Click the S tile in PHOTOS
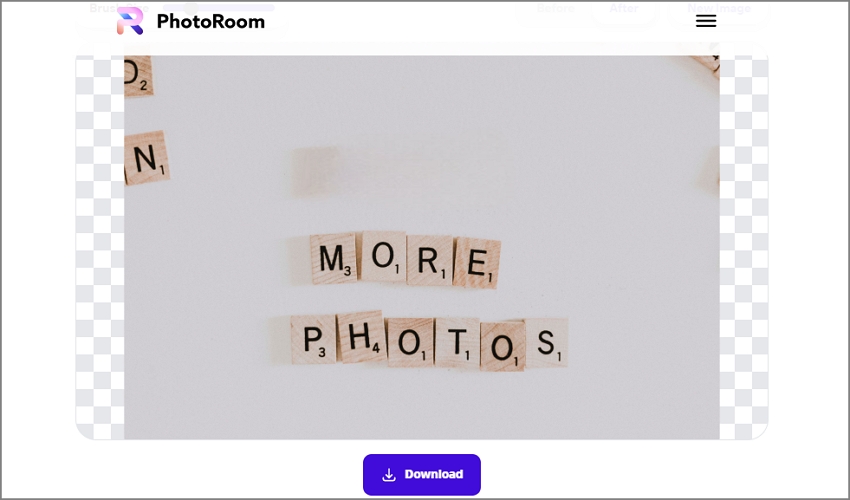Image resolution: width=850 pixels, height=500 pixels. pyautogui.click(x=546, y=343)
